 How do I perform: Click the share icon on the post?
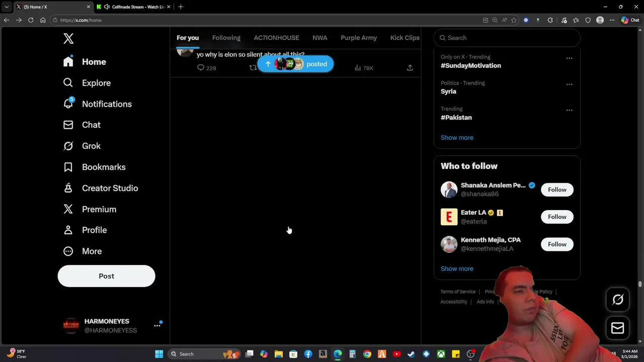[410, 68]
